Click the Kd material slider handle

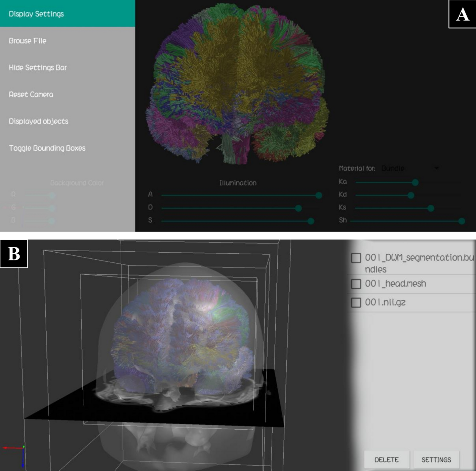[x=411, y=195]
